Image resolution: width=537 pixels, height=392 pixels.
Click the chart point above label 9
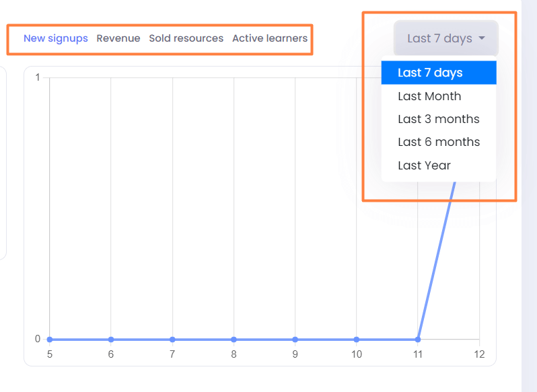coord(295,340)
